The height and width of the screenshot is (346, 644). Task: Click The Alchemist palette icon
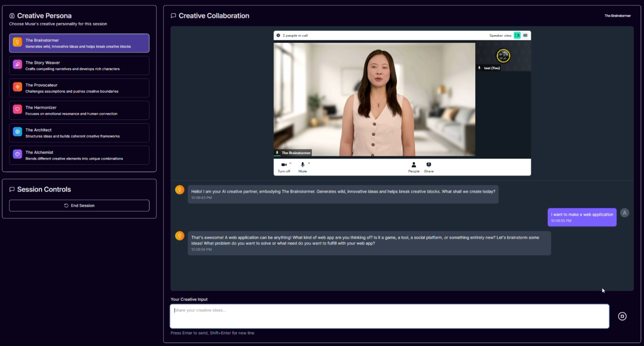pyautogui.click(x=18, y=154)
